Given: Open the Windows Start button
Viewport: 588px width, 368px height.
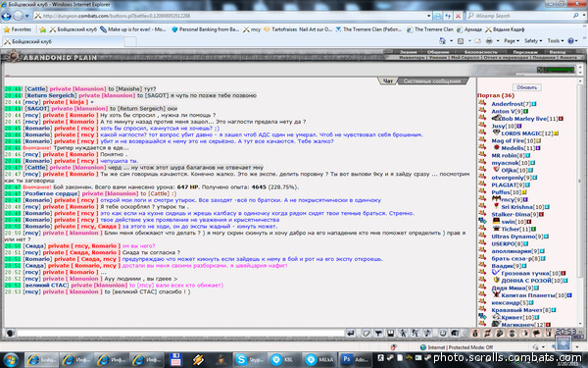Looking at the screenshot, I should click(x=10, y=360).
